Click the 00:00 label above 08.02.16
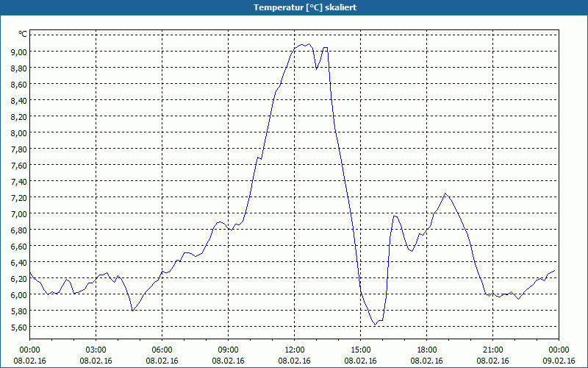Image resolution: width=588 pixels, height=368 pixels. (x=29, y=350)
